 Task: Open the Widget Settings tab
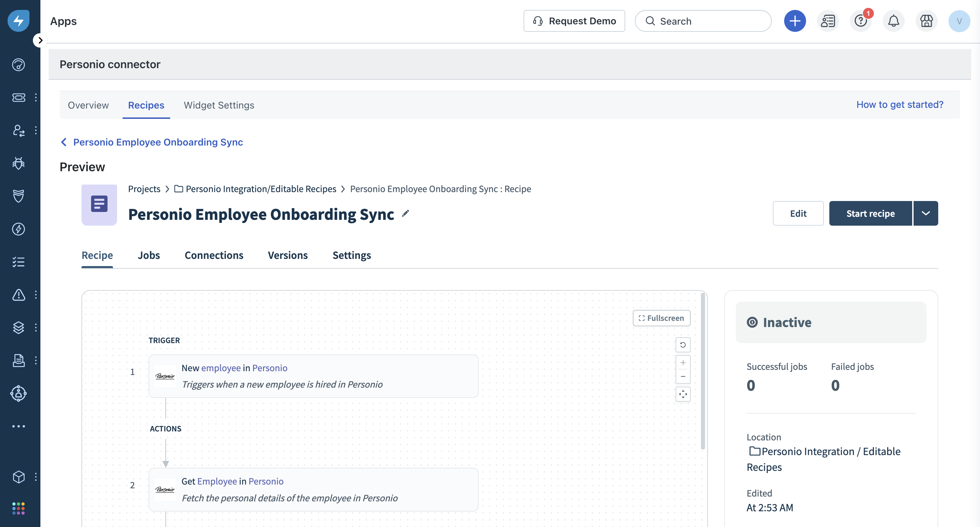[219, 105]
